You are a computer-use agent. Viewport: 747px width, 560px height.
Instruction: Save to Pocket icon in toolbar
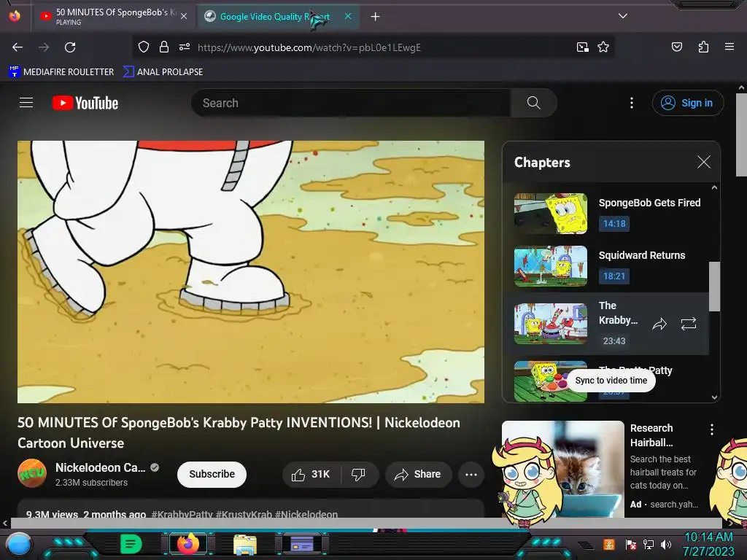[676, 47]
